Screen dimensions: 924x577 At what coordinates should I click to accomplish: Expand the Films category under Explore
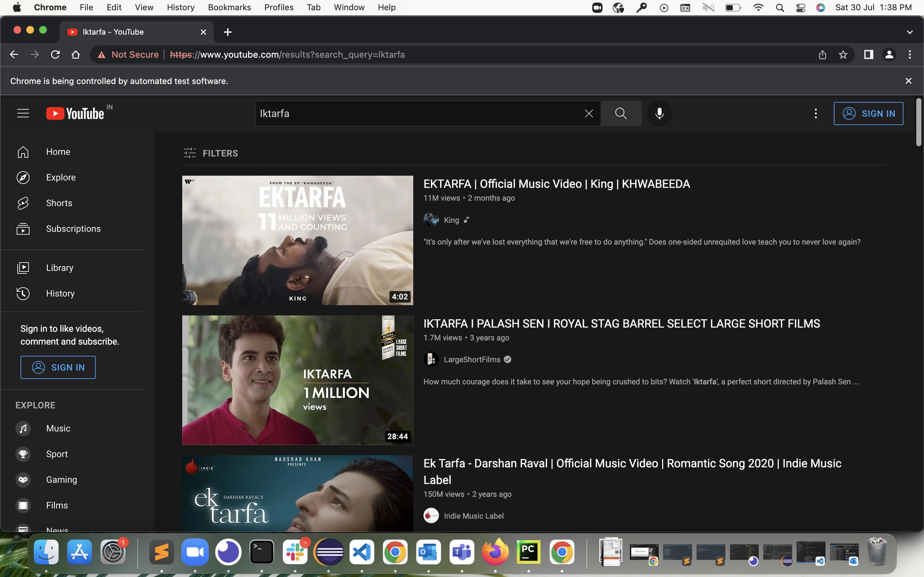57,505
